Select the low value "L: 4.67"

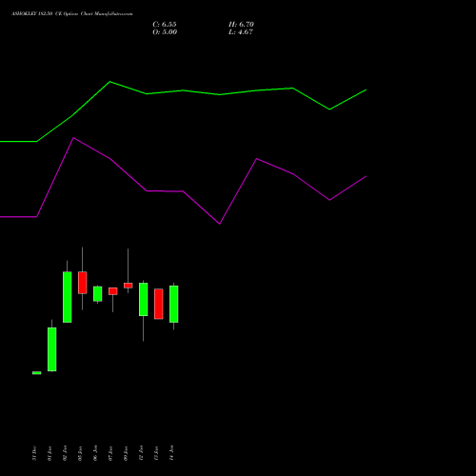coord(241,32)
